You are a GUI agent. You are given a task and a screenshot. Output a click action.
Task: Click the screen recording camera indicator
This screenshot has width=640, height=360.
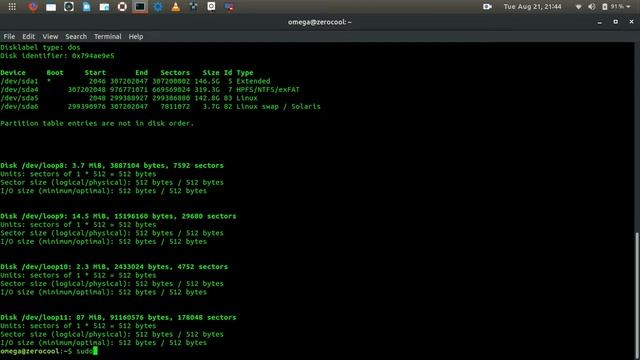(x=487, y=7)
